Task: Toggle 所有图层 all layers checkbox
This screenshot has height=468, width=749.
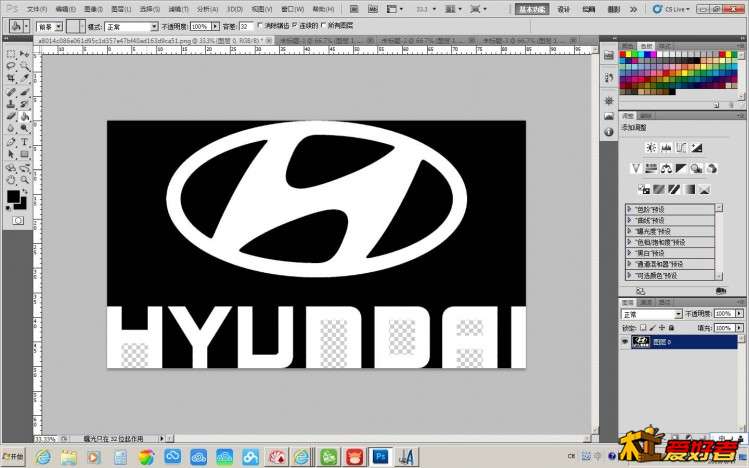Action: point(324,25)
